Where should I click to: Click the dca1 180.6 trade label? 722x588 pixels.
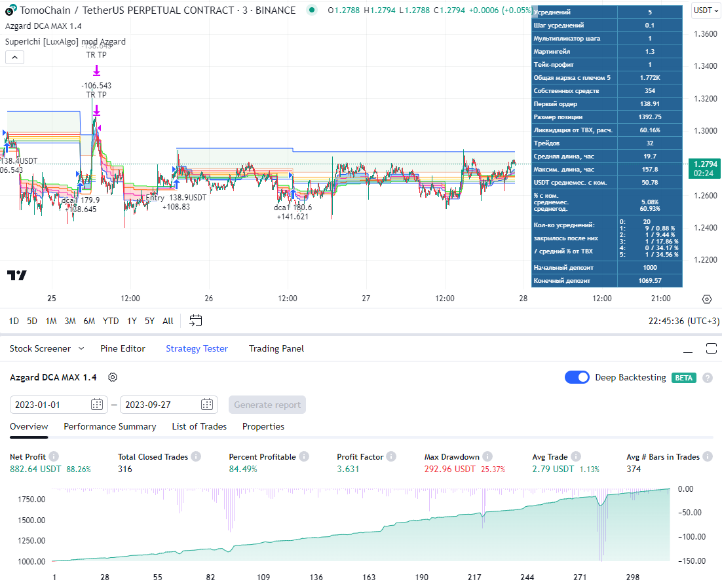(292, 208)
